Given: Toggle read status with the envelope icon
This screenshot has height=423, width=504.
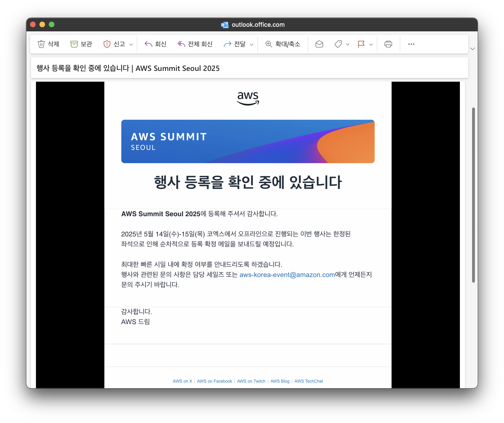Looking at the screenshot, I should pos(319,44).
